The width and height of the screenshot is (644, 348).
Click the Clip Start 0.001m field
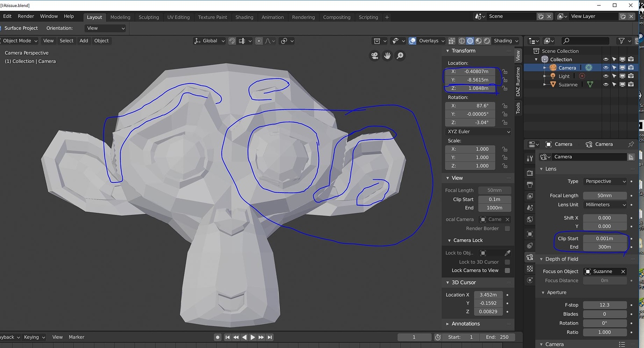pos(605,239)
